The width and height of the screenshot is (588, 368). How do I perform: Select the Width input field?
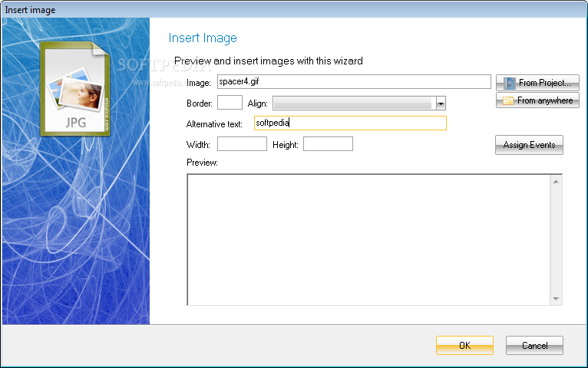point(242,144)
